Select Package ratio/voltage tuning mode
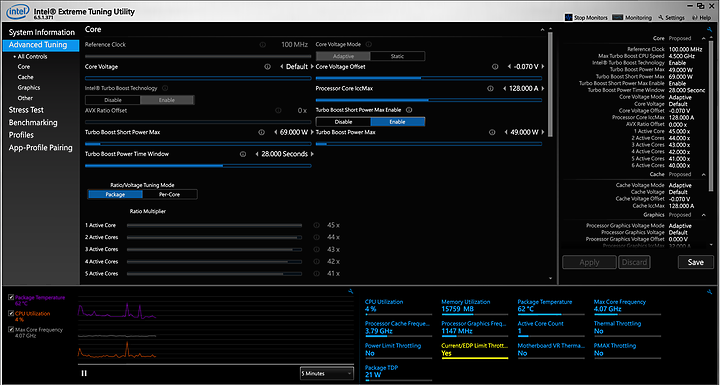The height and width of the screenshot is (385, 720). [115, 194]
